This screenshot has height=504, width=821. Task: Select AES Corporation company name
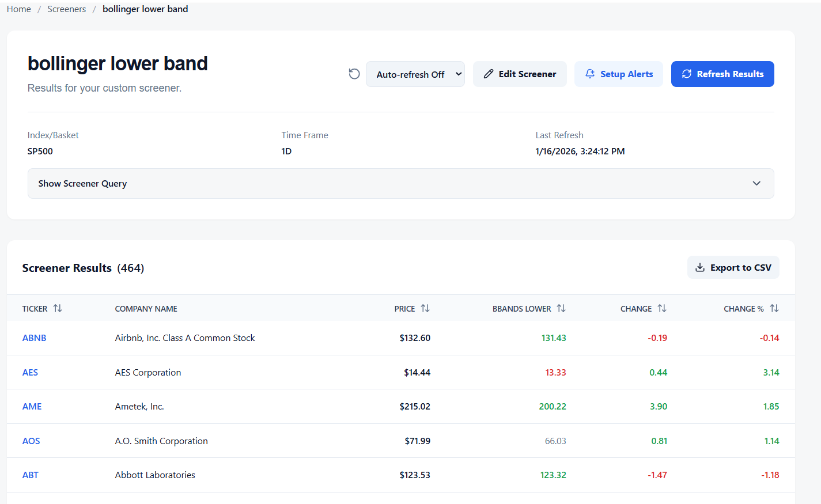(148, 373)
